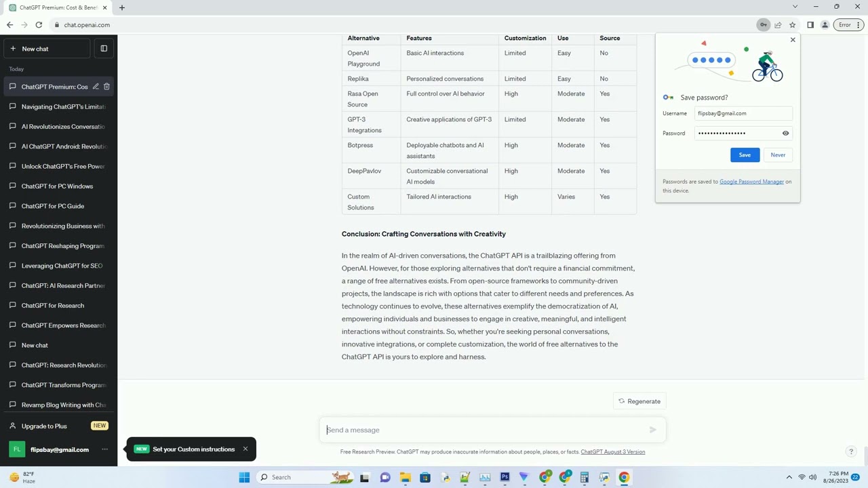This screenshot has width=868, height=488.
Task: Open the ChatGPT Reshaping Programming chat
Action: click(58, 246)
